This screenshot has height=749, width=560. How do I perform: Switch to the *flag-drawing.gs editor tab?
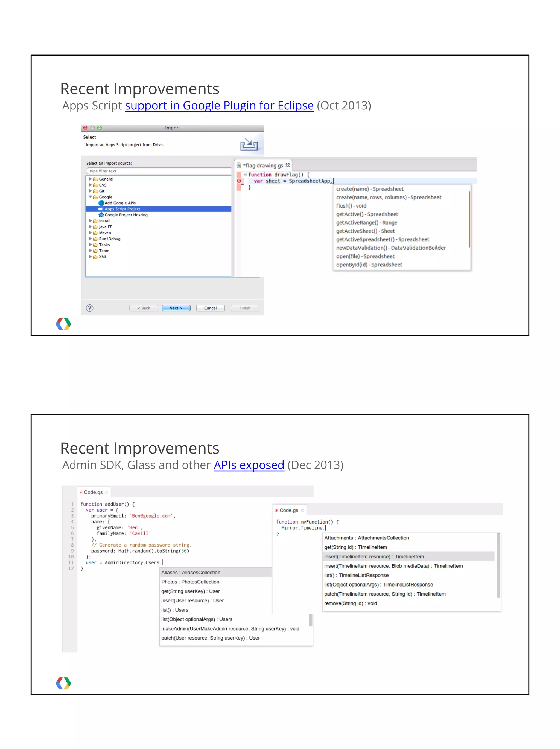[263, 165]
